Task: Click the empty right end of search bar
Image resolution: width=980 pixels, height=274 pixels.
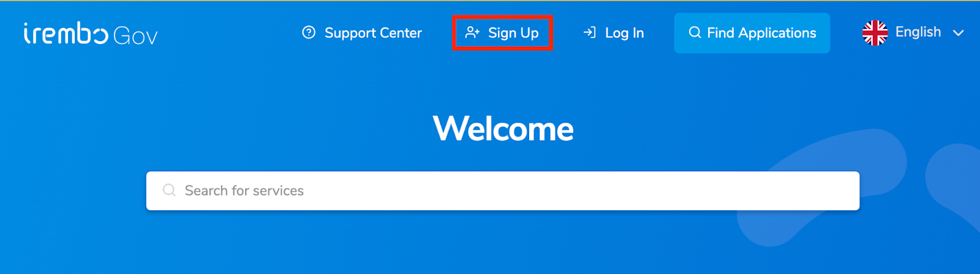Action: (x=796, y=191)
